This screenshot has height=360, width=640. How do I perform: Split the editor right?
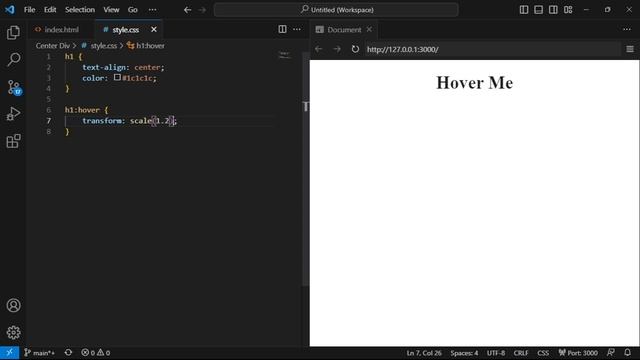coord(282,29)
